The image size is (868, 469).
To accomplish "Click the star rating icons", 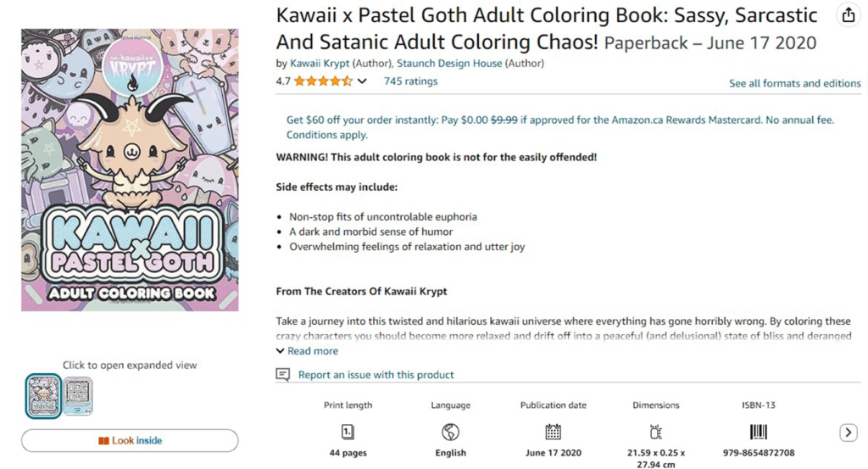I will pos(323,81).
